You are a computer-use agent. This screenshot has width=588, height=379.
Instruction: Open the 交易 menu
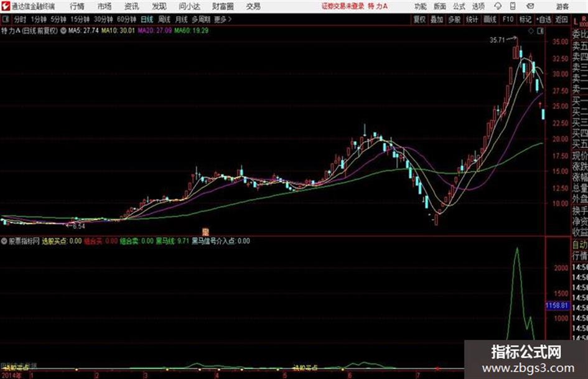[253, 6]
